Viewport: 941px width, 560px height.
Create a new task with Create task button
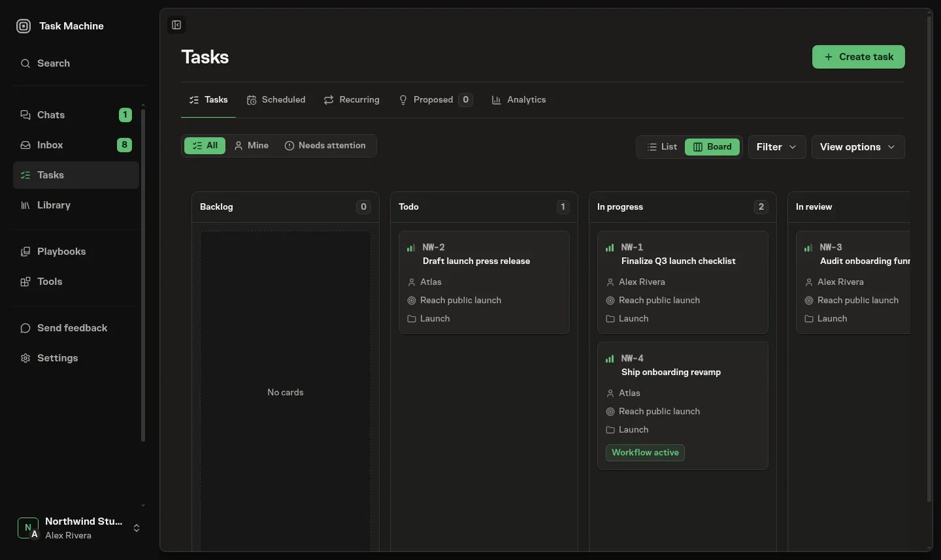click(858, 57)
